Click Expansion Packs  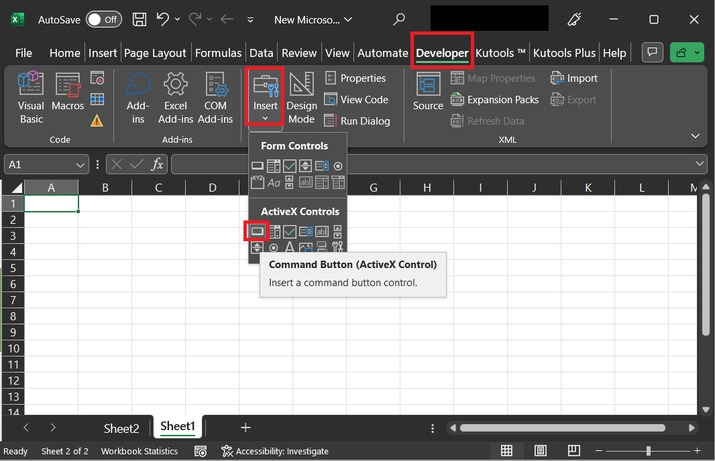tap(495, 99)
